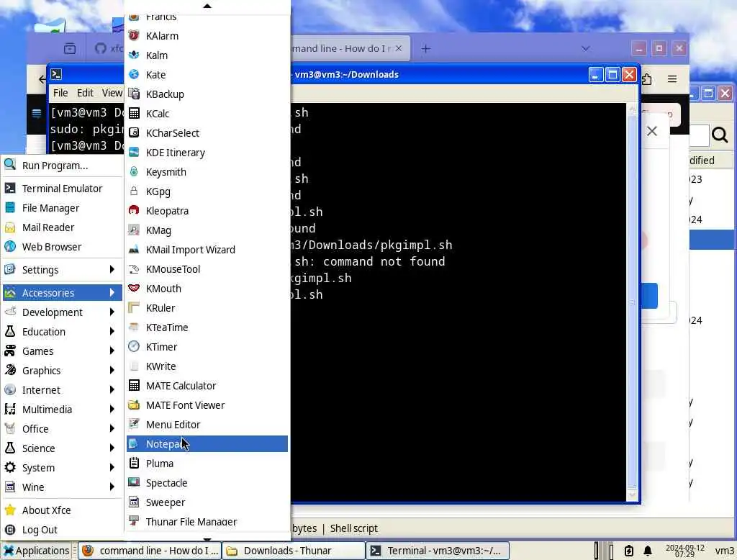
Task: Open File Manager from menu
Action: coord(62,207)
